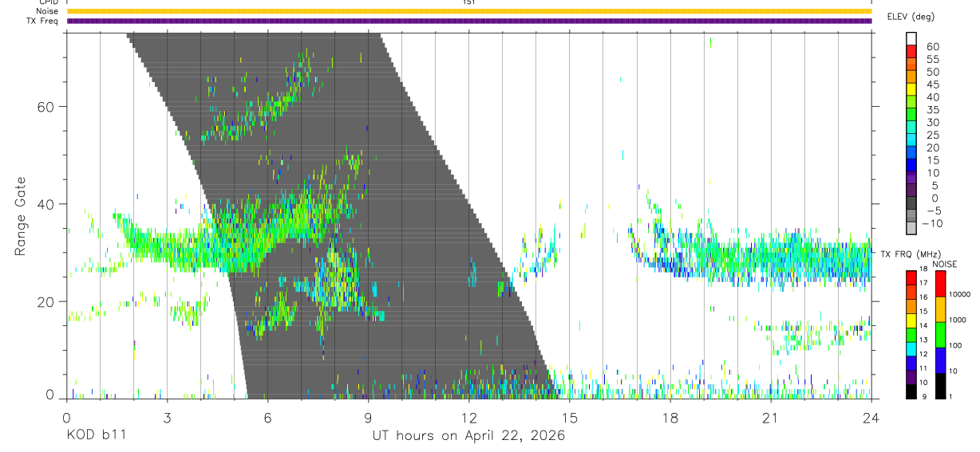Click the "NOISE" legend title

[945, 264]
